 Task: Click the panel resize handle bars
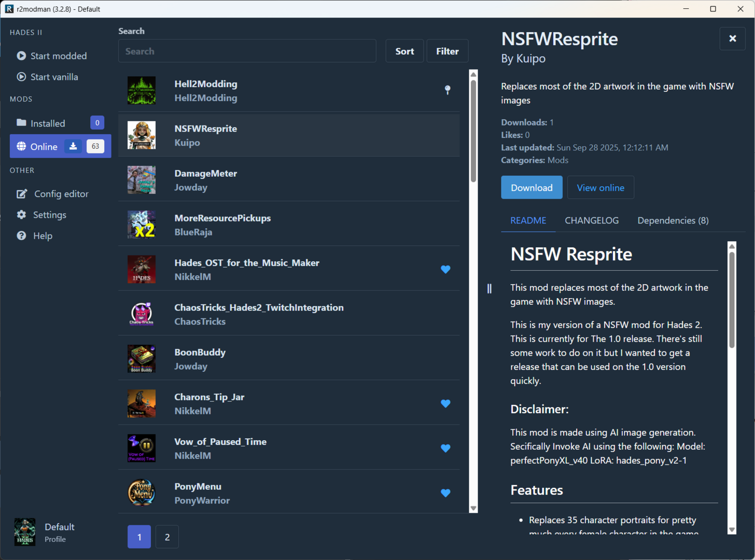tap(490, 288)
